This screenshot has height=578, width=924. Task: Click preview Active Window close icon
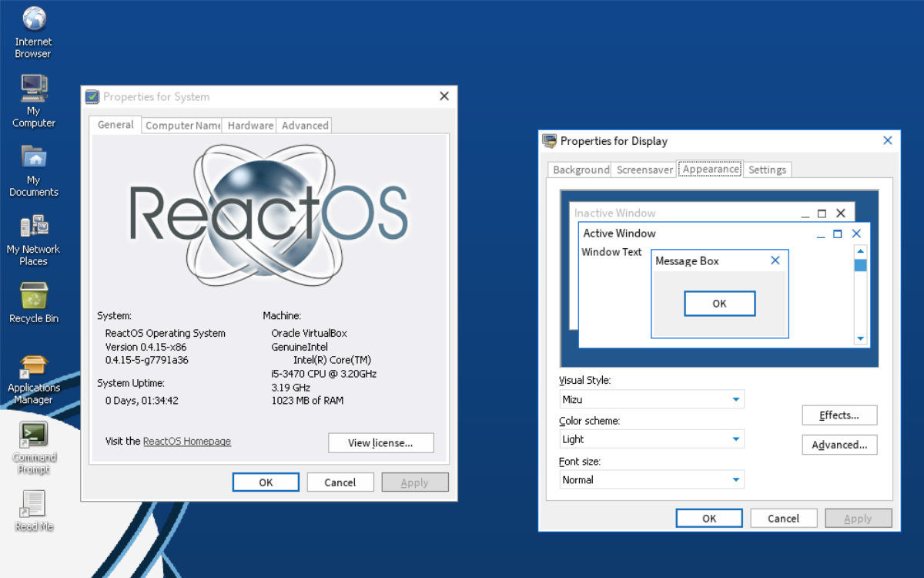856,234
